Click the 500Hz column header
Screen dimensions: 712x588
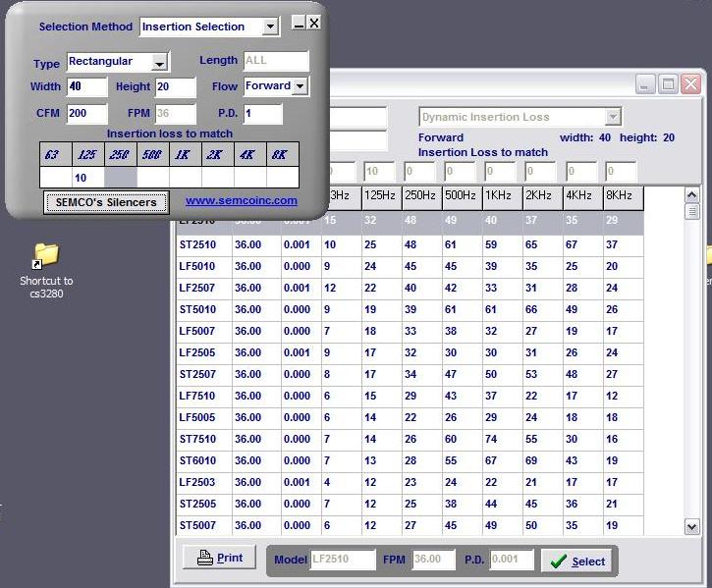461,197
